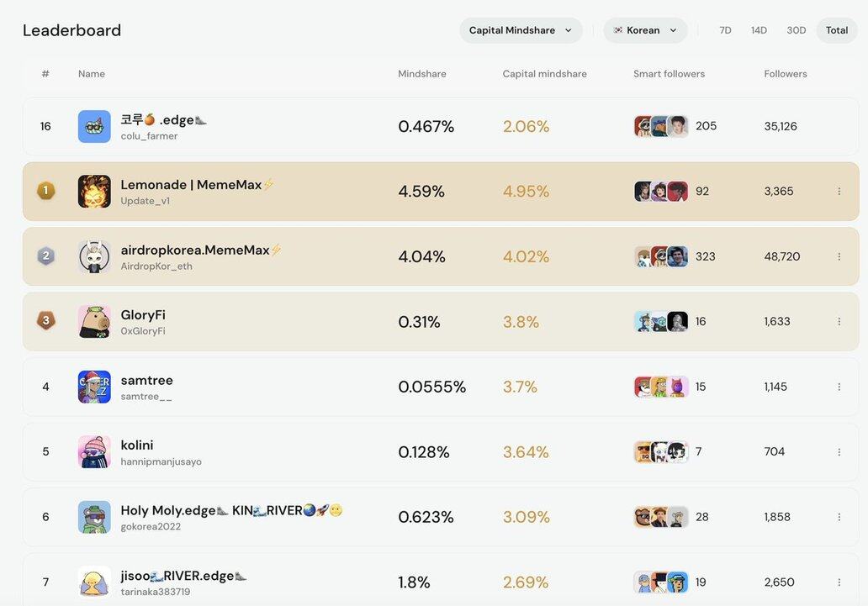Open the samtree profile name
Screen dimensions: 868x606
146,380
